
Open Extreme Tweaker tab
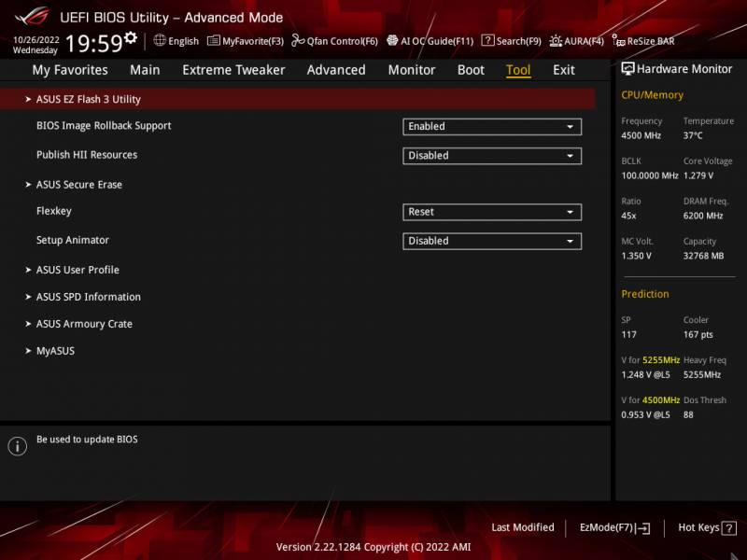pyautogui.click(x=233, y=70)
